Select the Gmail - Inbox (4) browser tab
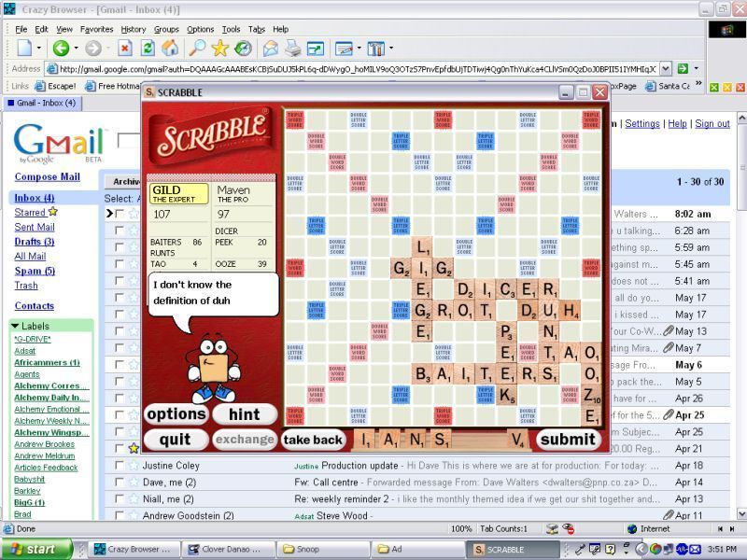This screenshot has height=560, width=747. [42, 103]
